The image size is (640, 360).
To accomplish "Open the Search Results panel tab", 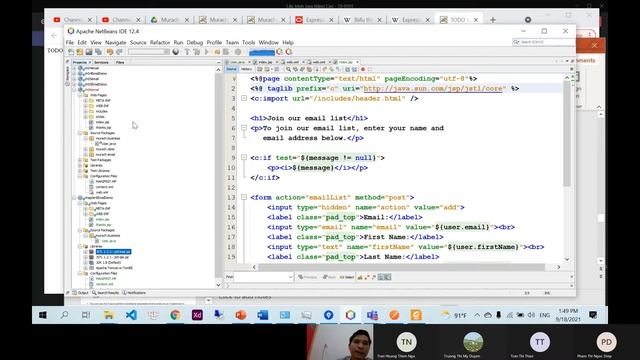I will 106,293.
